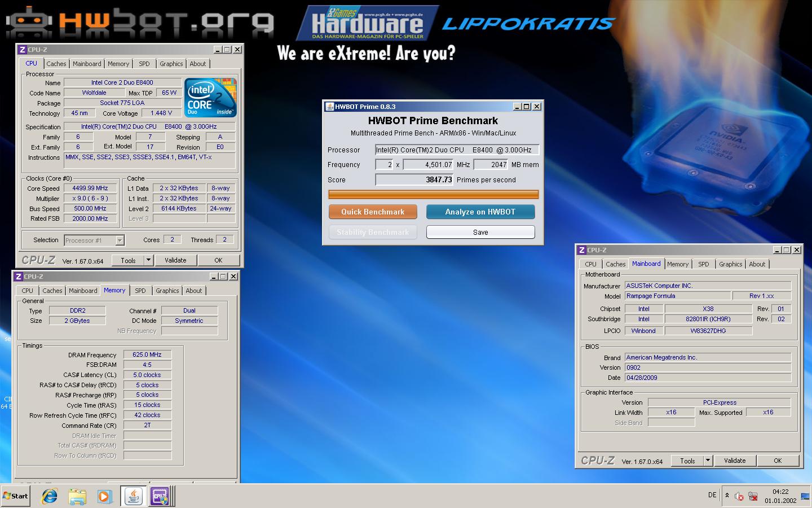
Task: Click the Level 2 cache value 6144 KBytes
Action: pyautogui.click(x=179, y=208)
